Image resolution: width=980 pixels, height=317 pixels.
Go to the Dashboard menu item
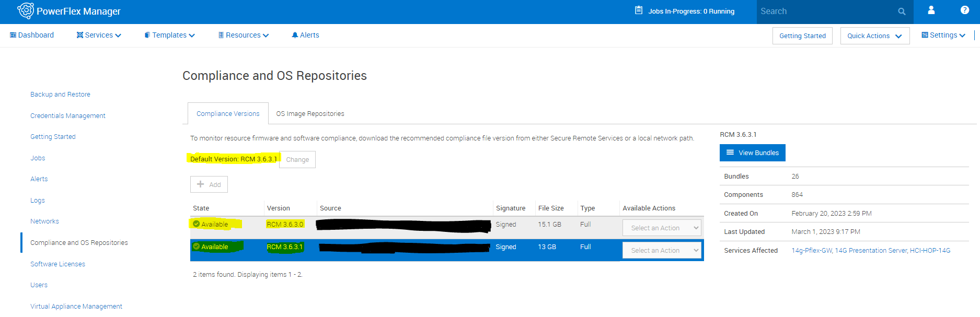(x=32, y=35)
